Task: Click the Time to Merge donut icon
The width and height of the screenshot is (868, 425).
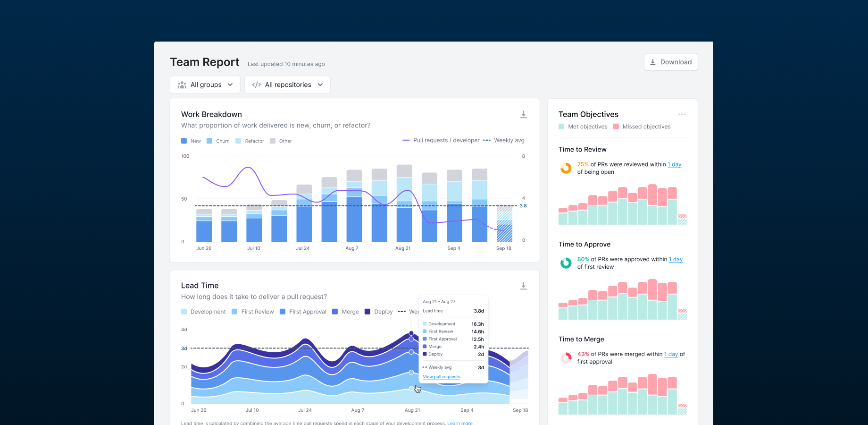Action: coord(566,358)
